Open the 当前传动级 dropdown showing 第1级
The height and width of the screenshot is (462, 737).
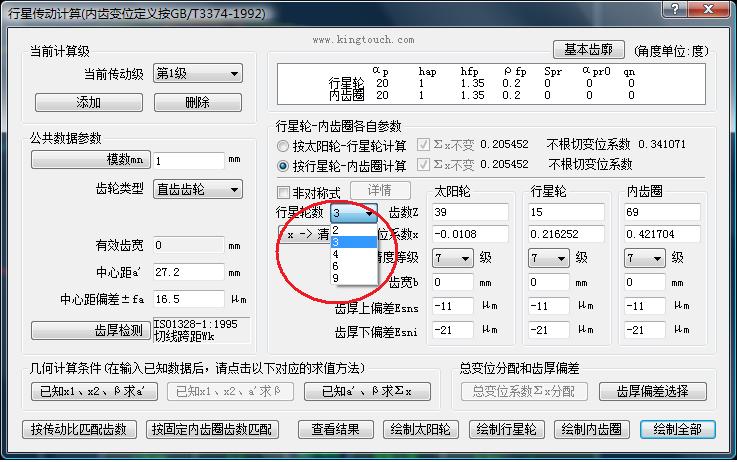coord(197,74)
